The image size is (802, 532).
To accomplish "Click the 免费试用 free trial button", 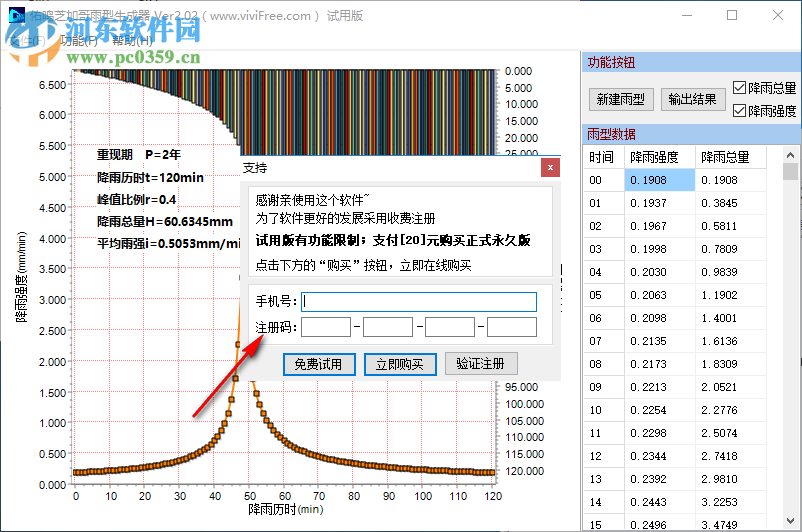I will [x=319, y=364].
